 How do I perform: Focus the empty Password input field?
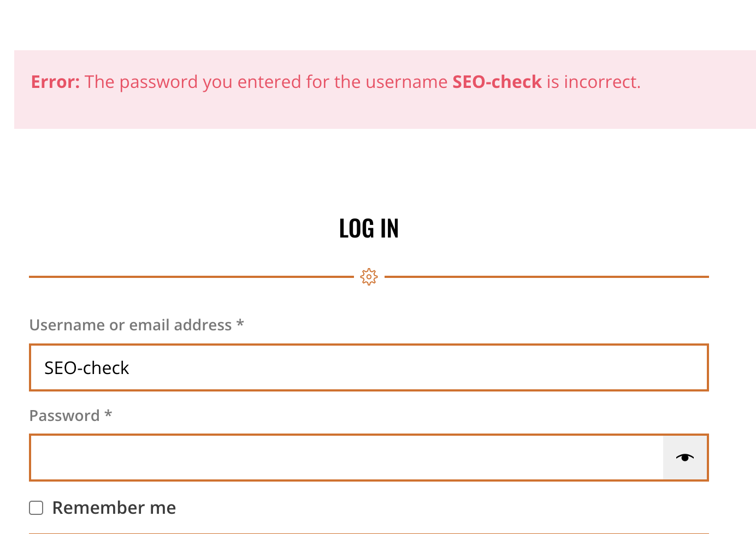(346, 458)
